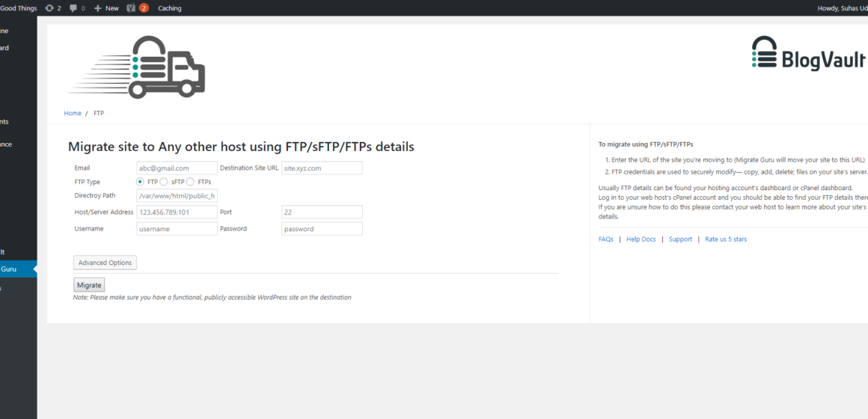Viewport: 868px width, 419px height.
Task: Click the BlogVault logo
Action: (808, 53)
